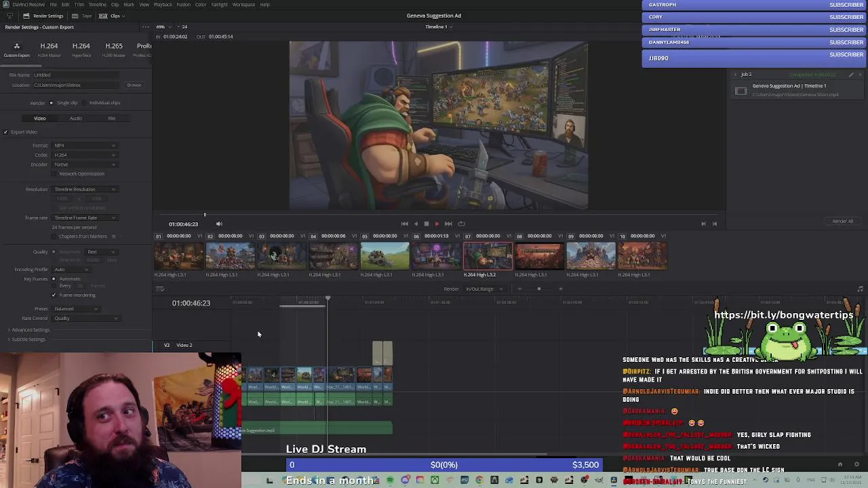Toggle the Export Video checkbox

point(5,132)
